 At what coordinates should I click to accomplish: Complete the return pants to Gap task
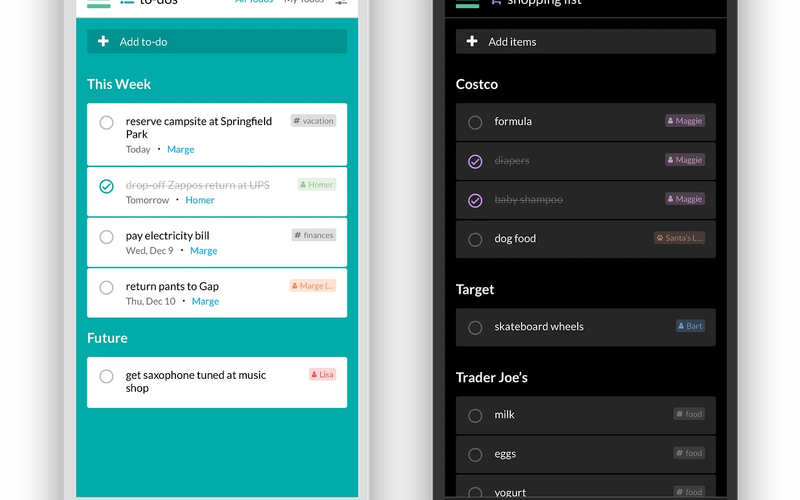click(106, 287)
